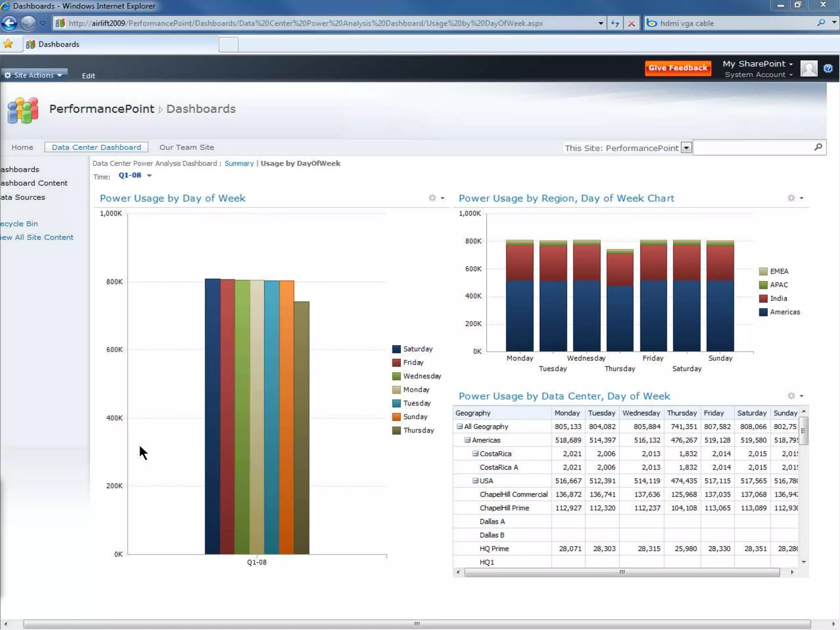Screen dimensions: 840x630
Task: Collapse the All Geography row
Action: [459, 427]
